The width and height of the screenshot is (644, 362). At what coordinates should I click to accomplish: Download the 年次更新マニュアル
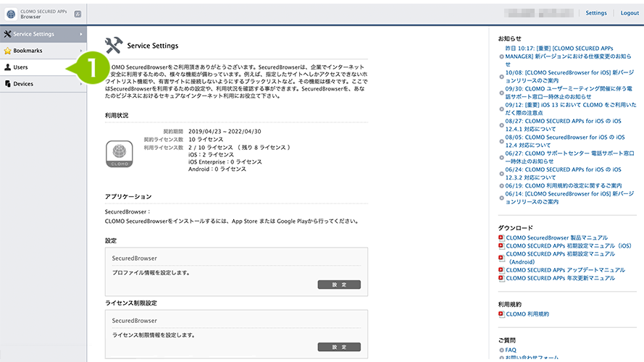(560, 278)
